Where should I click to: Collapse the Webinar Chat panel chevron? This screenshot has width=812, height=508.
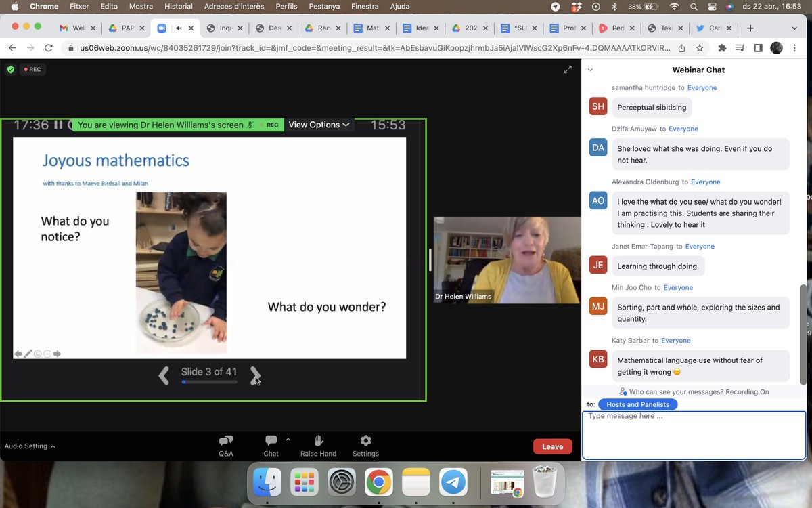590,70
